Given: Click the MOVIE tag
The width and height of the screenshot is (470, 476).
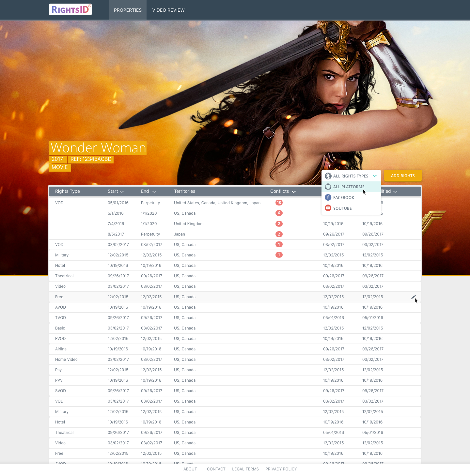Looking at the screenshot, I should pos(60,167).
